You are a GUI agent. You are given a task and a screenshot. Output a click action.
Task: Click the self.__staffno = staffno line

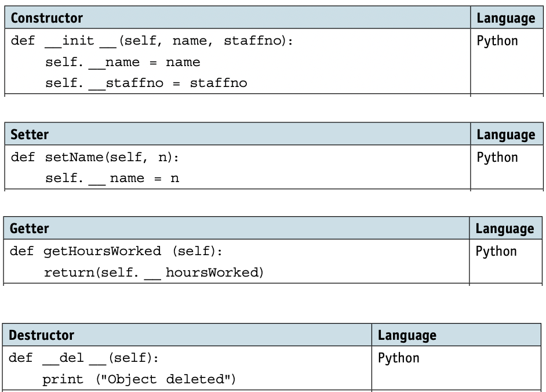coord(146,84)
